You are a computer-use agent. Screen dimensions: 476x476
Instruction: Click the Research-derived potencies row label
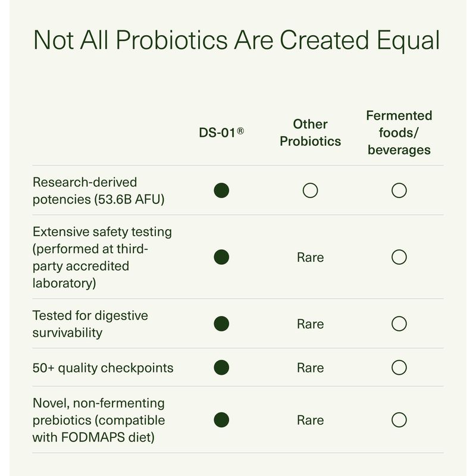pyautogui.click(x=98, y=190)
